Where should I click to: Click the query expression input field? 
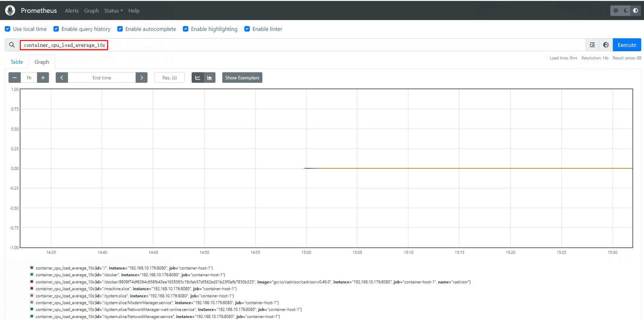coord(302,45)
